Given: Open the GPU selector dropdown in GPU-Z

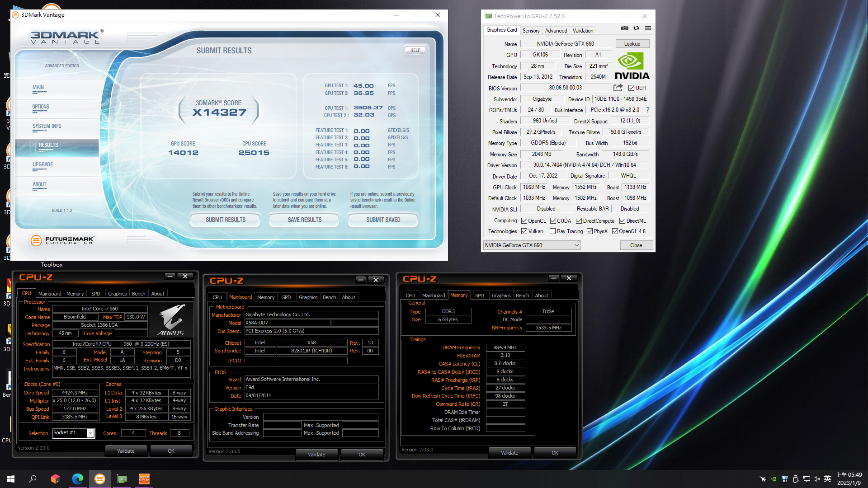Looking at the screenshot, I should pyautogui.click(x=532, y=245).
